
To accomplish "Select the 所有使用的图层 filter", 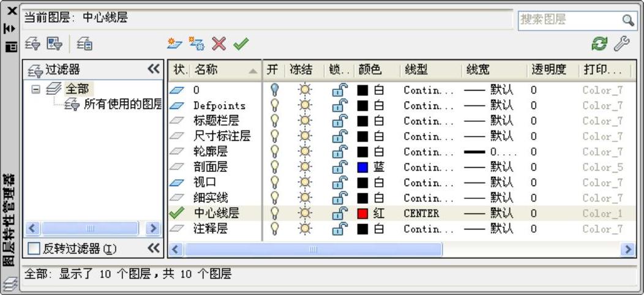I will coord(122,105).
